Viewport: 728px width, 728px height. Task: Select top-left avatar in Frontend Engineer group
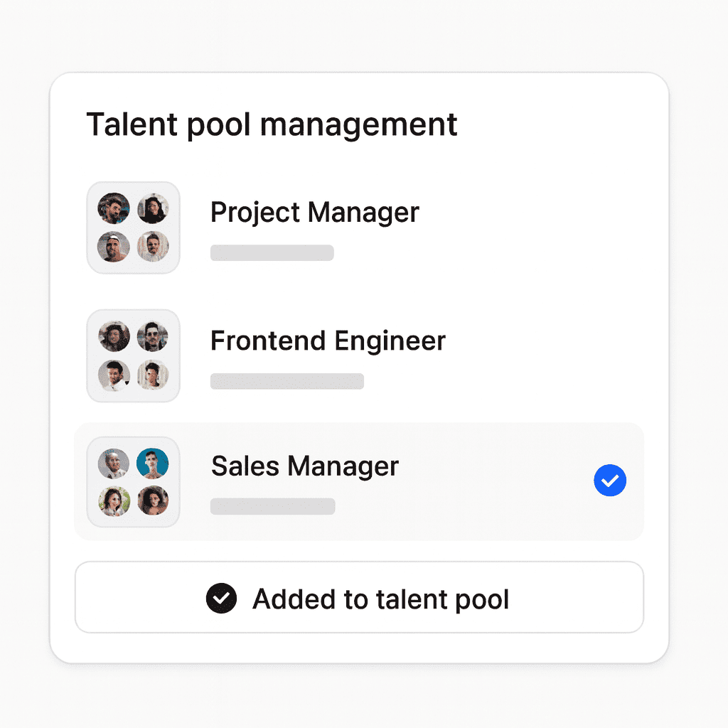click(114, 336)
